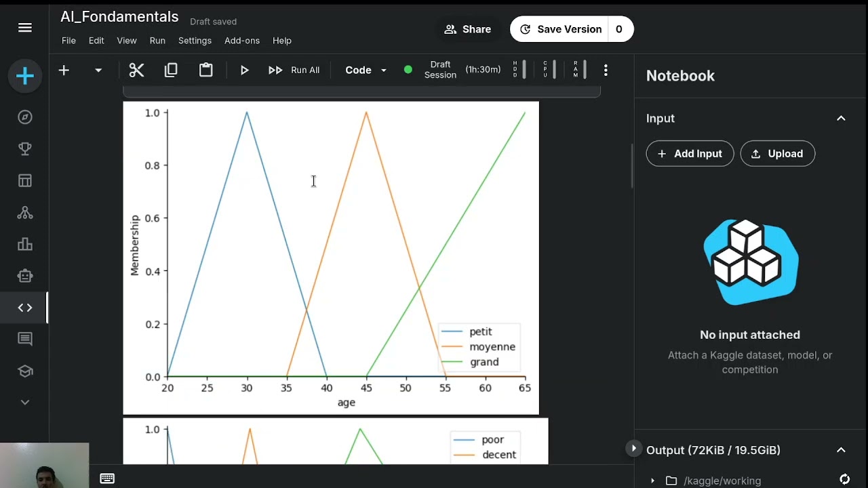Cut the cell with scissors icon

136,70
